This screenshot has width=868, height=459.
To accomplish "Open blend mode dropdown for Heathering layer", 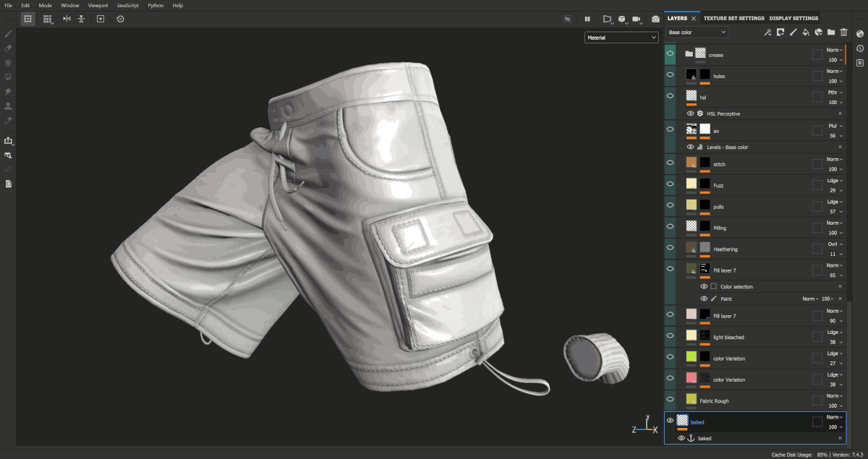I will [834, 244].
